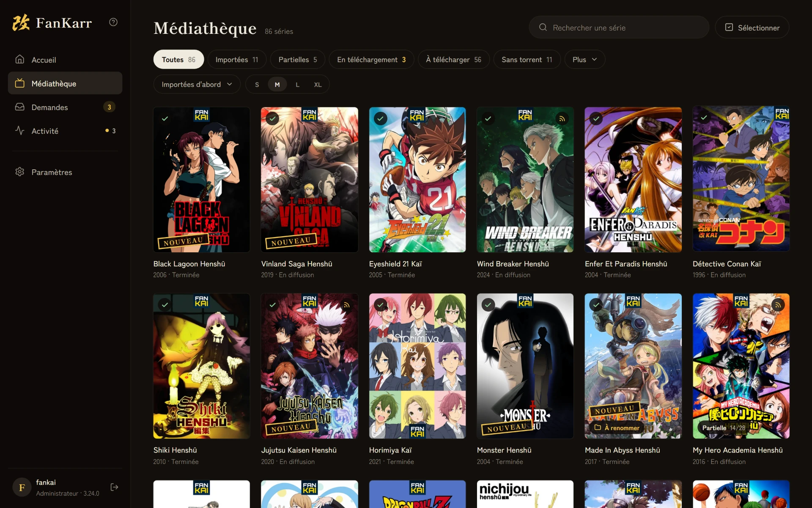Viewport: 812px width, 508px height.
Task: Toggle the check mark on Détective Conan Kaï
Action: (704, 118)
